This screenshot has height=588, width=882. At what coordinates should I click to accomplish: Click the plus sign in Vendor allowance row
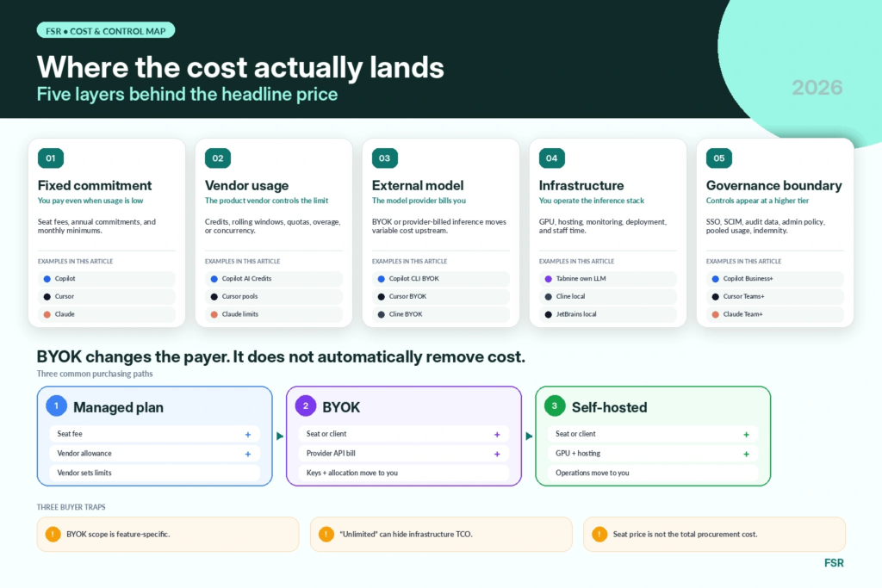pyautogui.click(x=247, y=455)
